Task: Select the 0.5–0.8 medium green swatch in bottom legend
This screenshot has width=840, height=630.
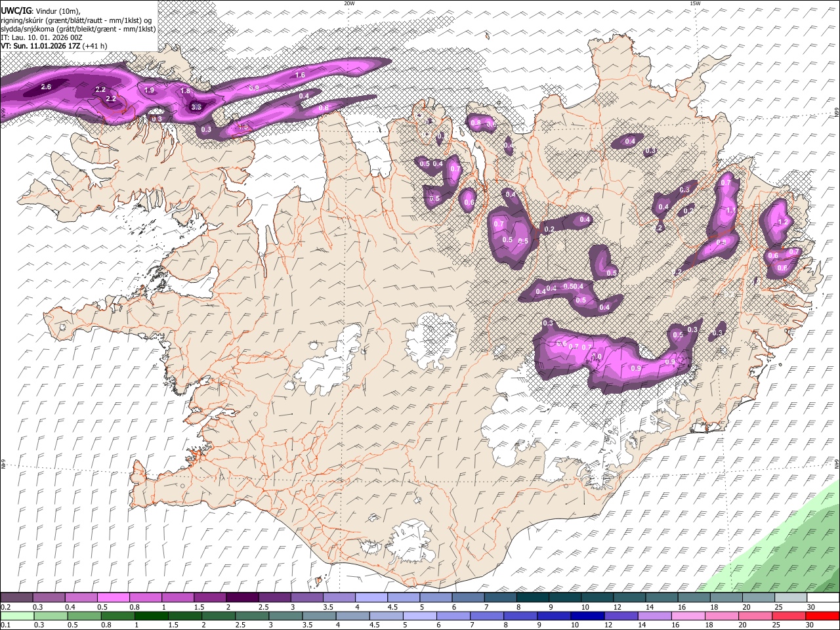Action: coord(83,616)
